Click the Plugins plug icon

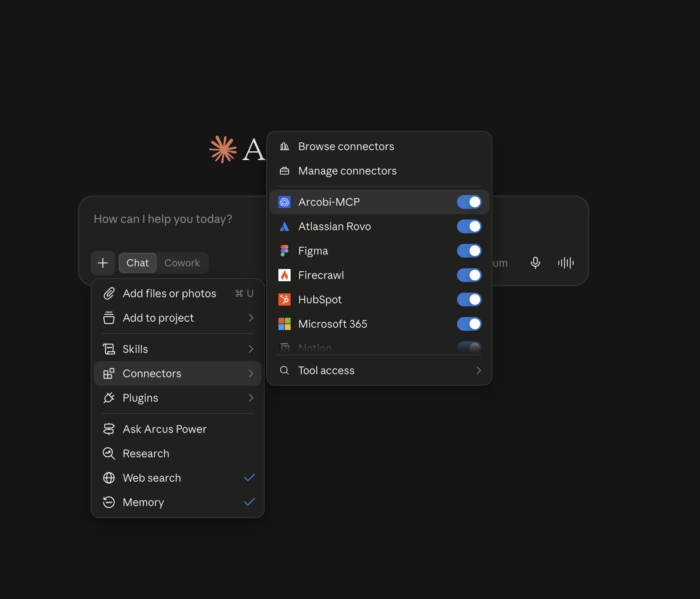coord(109,398)
